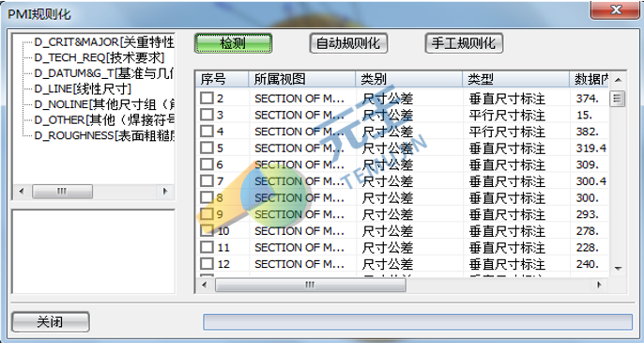Check the box for row 11

click(x=207, y=247)
